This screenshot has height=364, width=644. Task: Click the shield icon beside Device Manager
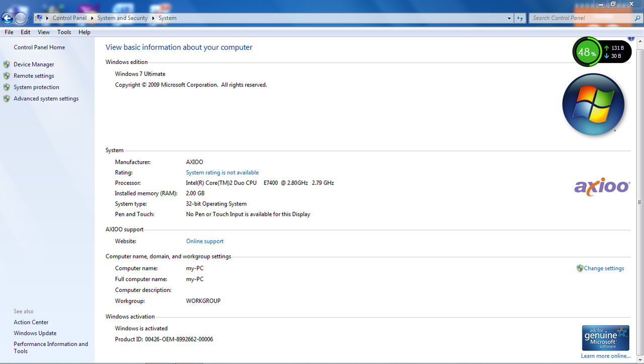click(x=7, y=64)
